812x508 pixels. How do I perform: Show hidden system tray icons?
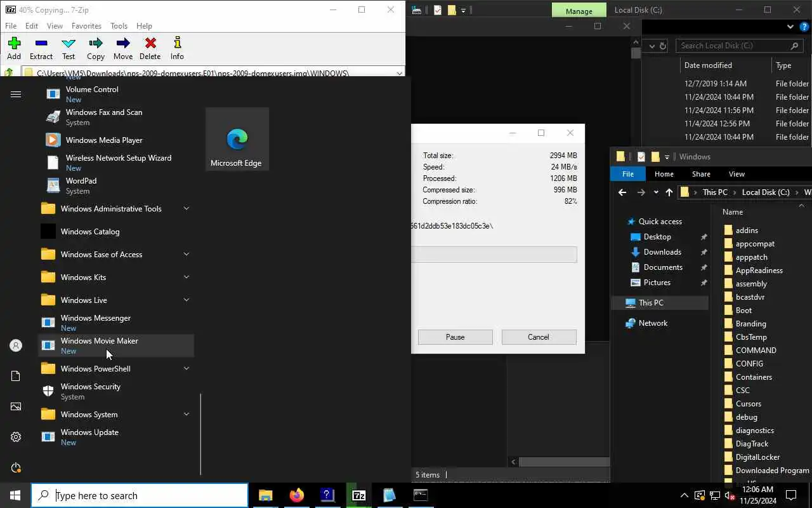(x=684, y=495)
